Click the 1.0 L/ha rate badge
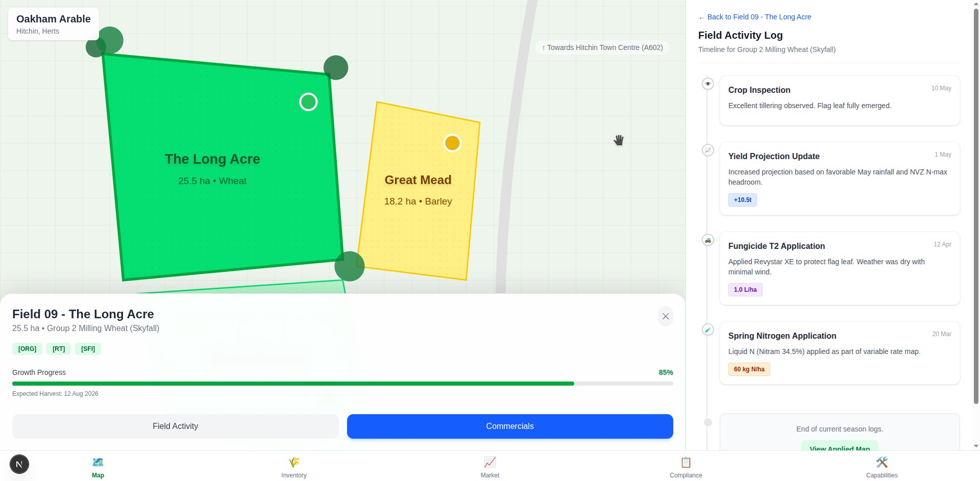This screenshot has height=481, width=980. click(745, 290)
